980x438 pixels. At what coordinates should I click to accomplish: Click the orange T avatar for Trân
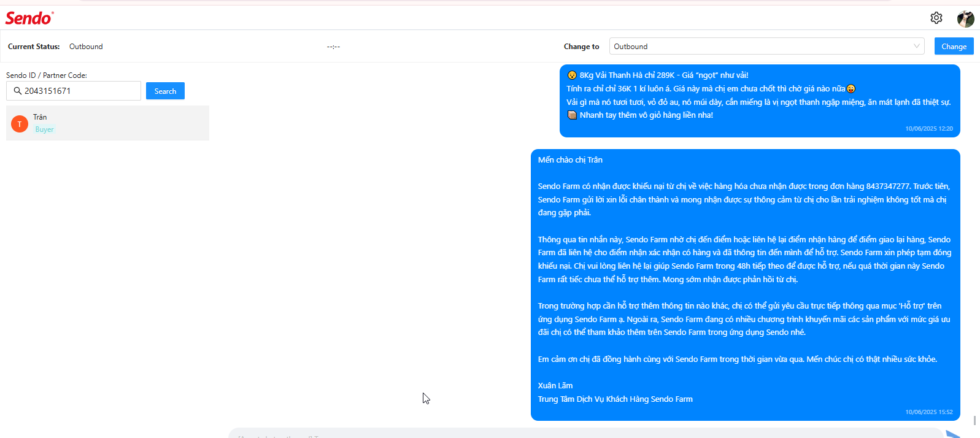click(x=20, y=124)
